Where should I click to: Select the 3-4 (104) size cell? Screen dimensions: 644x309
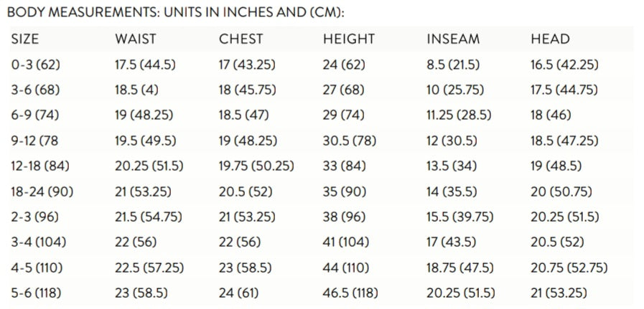pyautogui.click(x=39, y=242)
